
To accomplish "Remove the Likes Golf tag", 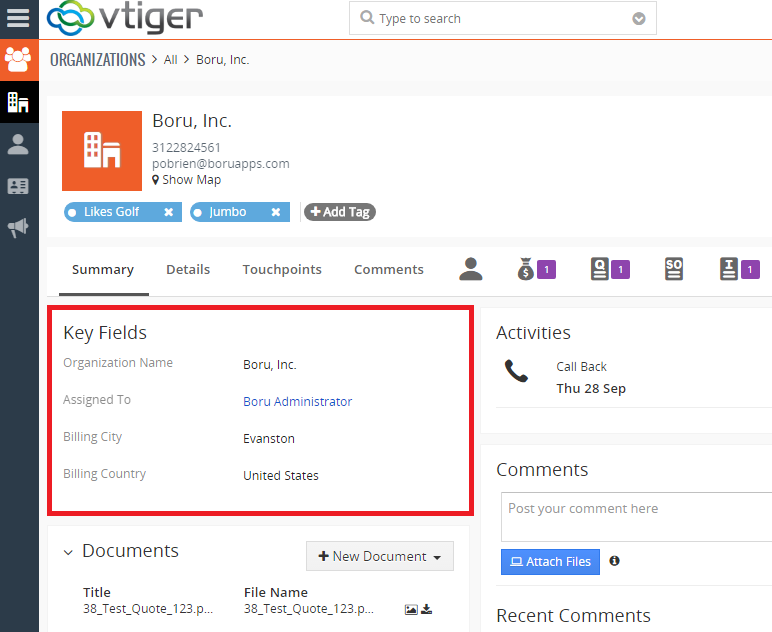I will (168, 212).
